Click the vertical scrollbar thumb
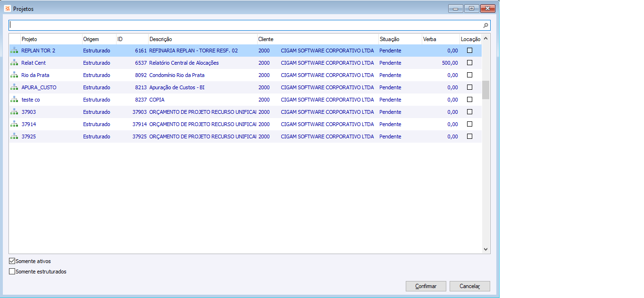The image size is (644, 298). click(486, 90)
